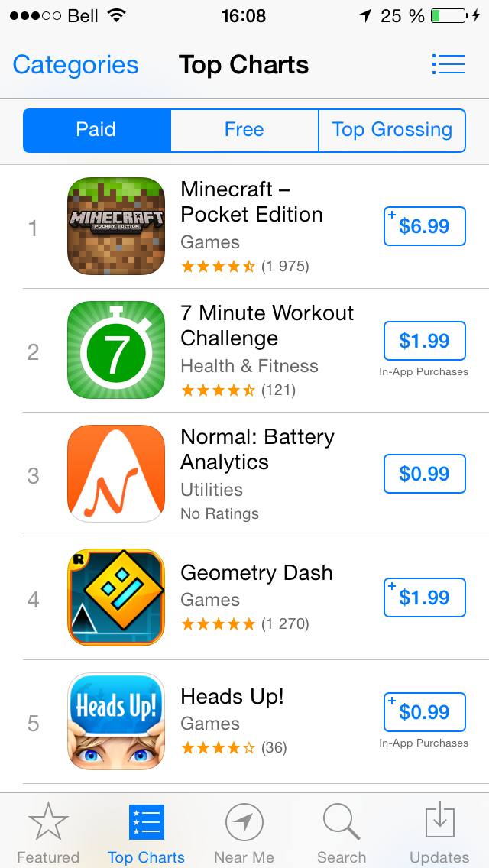This screenshot has width=489, height=868.
Task: Select the Paid segment
Action: tap(96, 130)
